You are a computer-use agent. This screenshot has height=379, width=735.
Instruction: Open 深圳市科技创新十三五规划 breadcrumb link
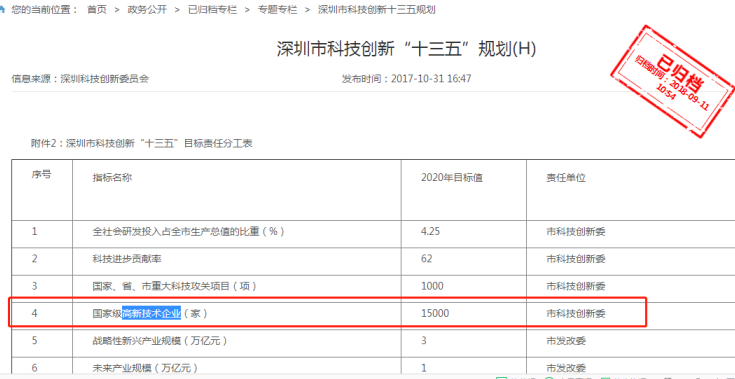coord(377,10)
